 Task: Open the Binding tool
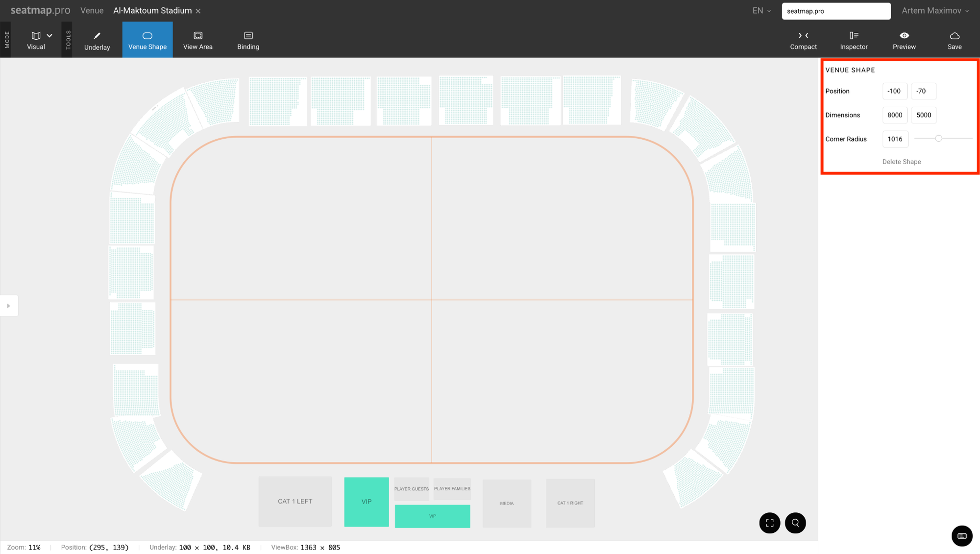pyautogui.click(x=248, y=40)
